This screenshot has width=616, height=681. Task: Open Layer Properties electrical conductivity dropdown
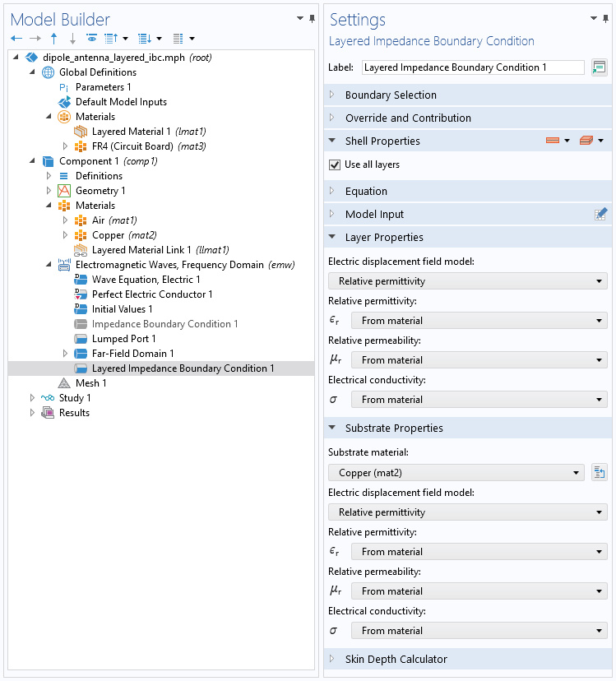pos(479,400)
